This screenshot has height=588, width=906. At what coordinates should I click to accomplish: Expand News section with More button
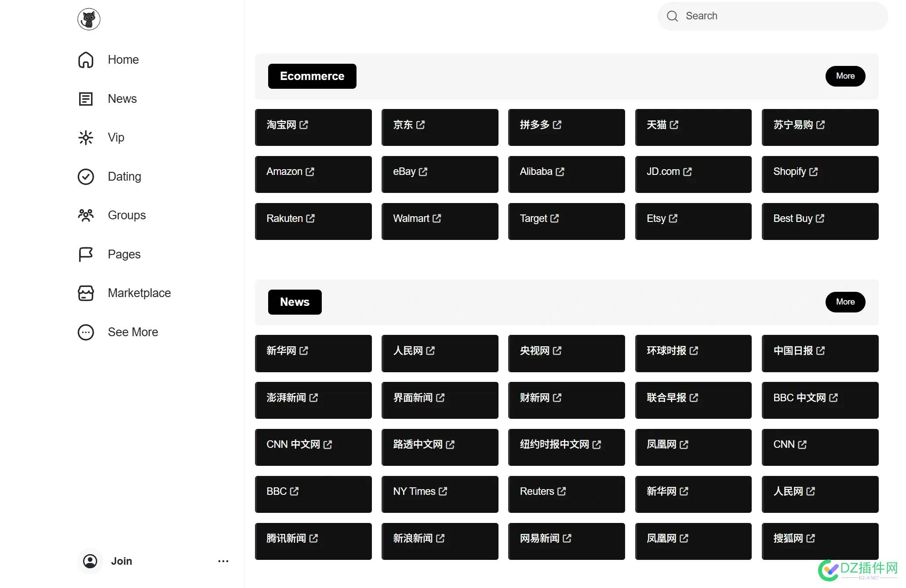(x=845, y=302)
